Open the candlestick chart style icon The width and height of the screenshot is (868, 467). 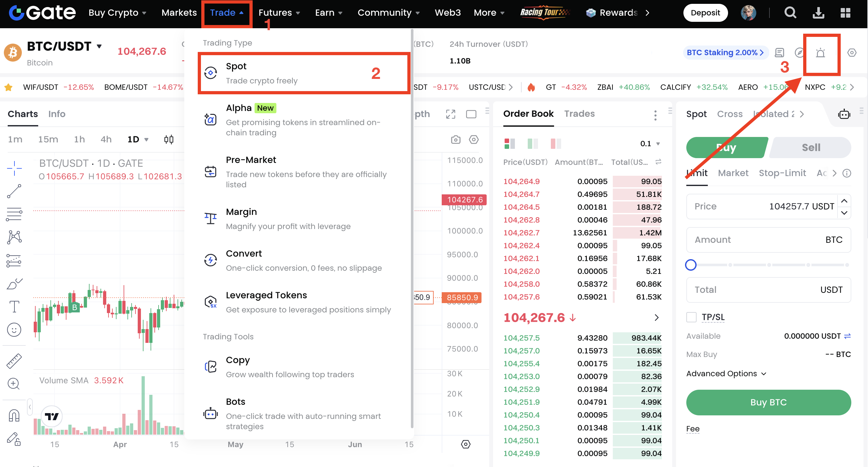pos(169,140)
